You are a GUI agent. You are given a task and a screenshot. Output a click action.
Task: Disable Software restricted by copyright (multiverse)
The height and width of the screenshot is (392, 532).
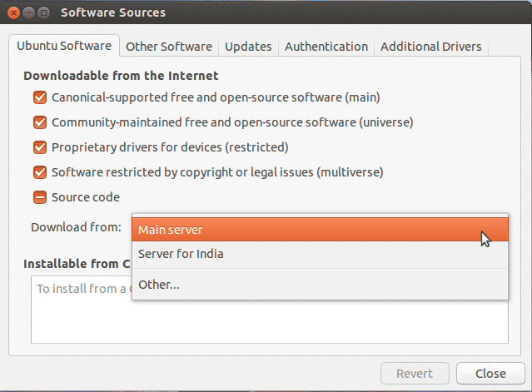(40, 172)
